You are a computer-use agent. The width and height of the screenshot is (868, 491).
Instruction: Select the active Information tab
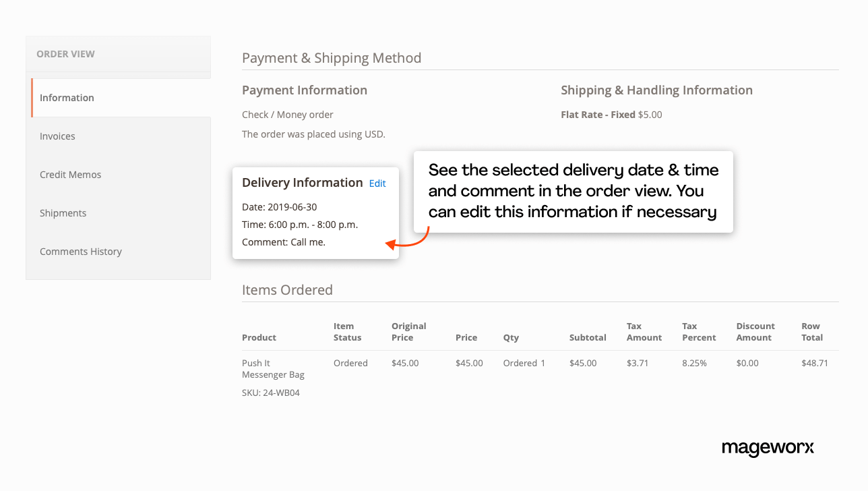67,98
